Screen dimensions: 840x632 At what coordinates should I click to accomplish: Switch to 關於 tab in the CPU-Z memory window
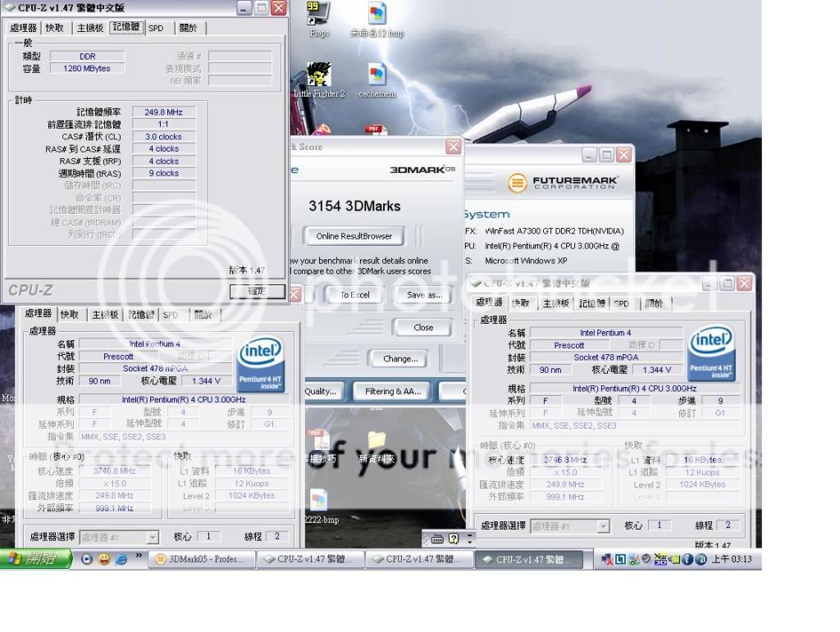(x=188, y=28)
